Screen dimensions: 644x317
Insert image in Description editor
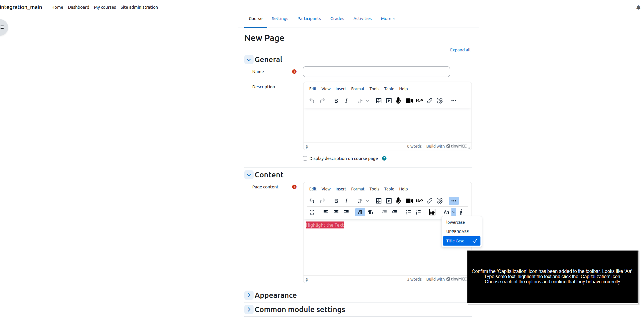(379, 101)
